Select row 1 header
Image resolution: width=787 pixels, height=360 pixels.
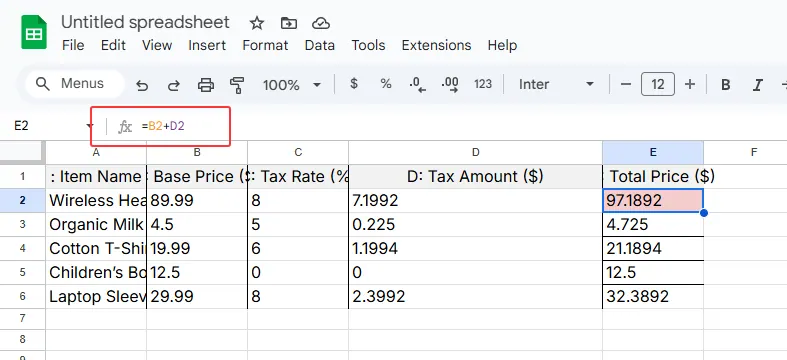click(23, 177)
